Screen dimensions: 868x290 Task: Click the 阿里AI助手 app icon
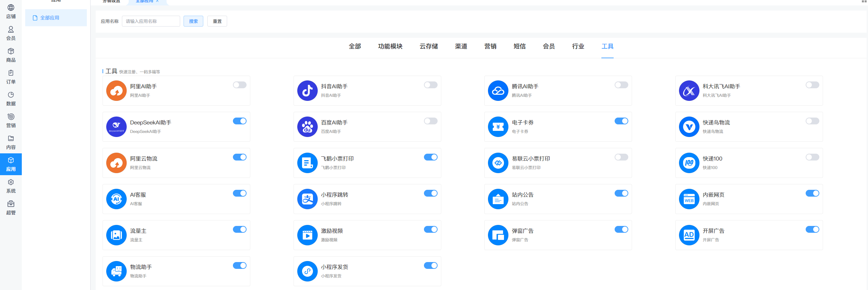(116, 91)
